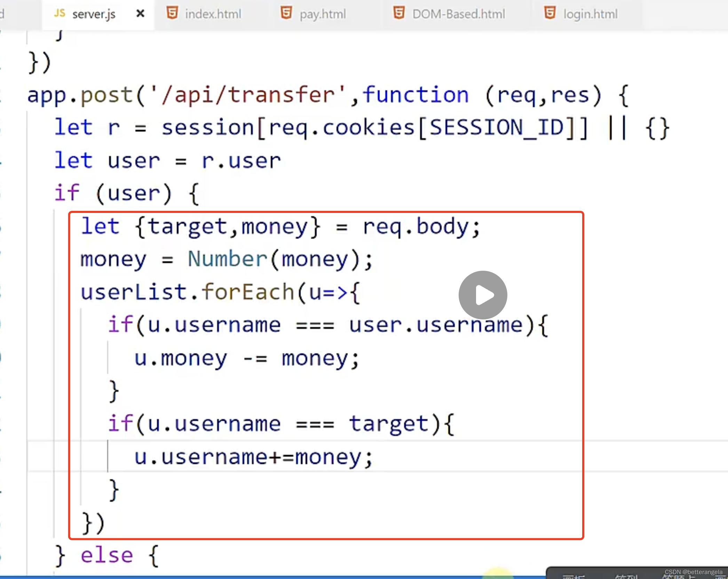Open the pay.html tab

[323, 14]
